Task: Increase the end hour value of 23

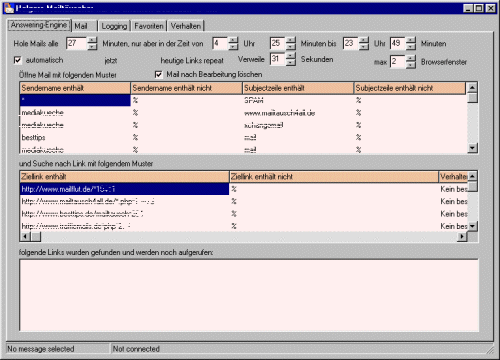Action: pos(364,40)
